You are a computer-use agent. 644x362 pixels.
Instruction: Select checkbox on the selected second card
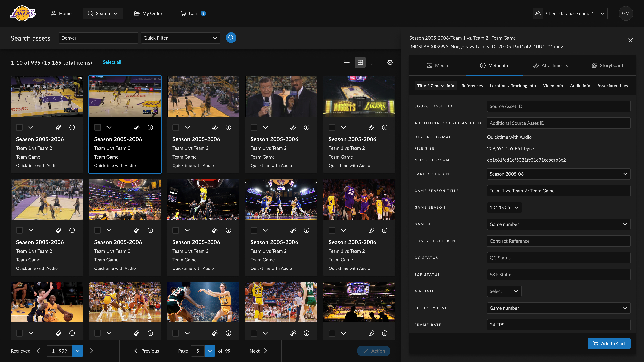tap(97, 127)
